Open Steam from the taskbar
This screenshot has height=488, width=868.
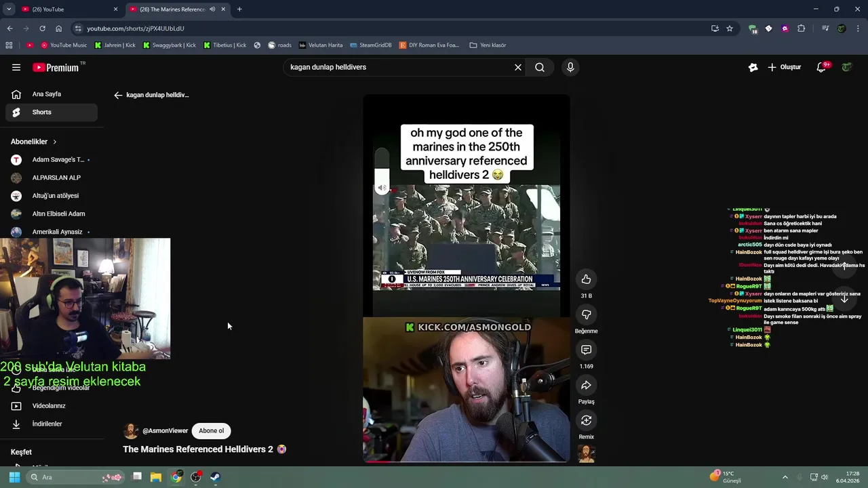[215, 477]
